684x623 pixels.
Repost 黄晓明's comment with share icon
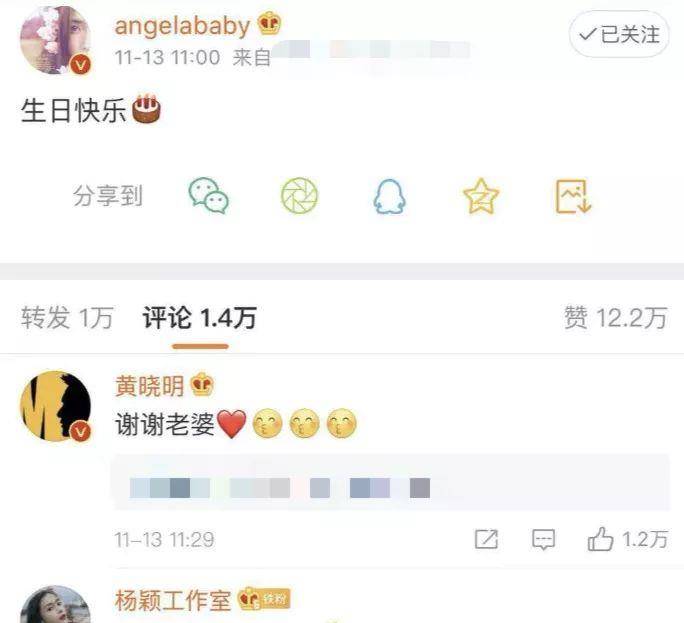coord(486,540)
